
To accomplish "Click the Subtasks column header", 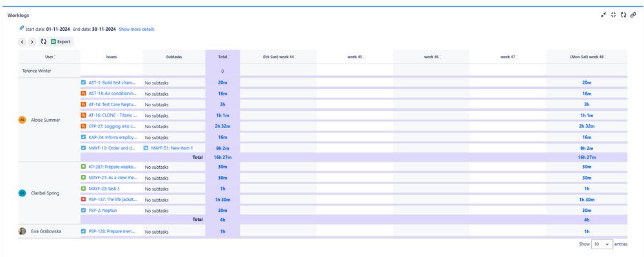I will click(x=174, y=57).
